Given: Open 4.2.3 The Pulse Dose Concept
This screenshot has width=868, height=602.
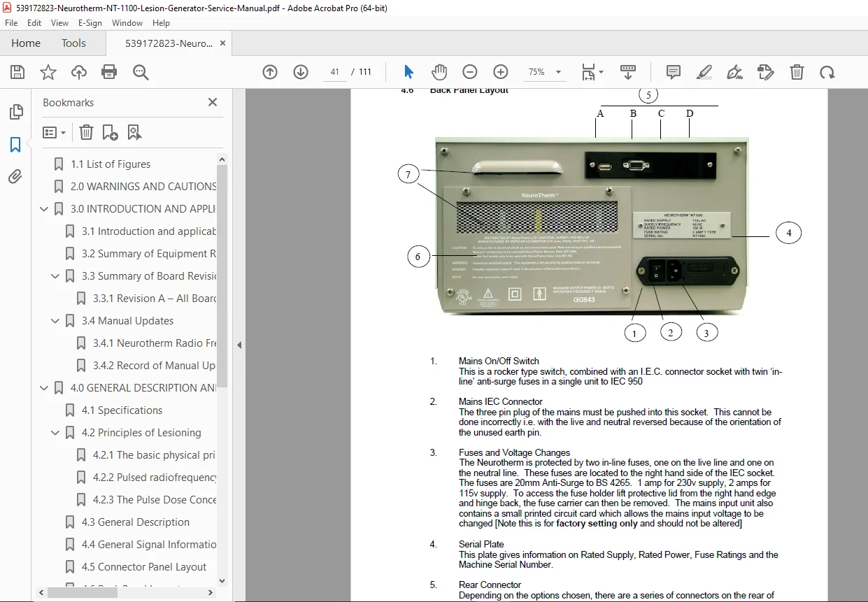Looking at the screenshot, I should click(155, 500).
